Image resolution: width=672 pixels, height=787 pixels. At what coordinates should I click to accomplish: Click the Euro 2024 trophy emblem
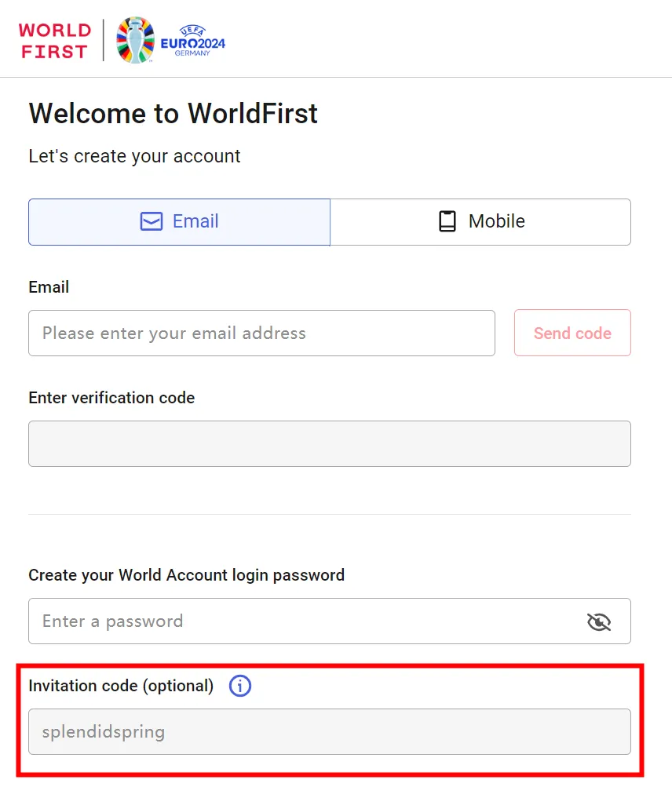[x=135, y=40]
